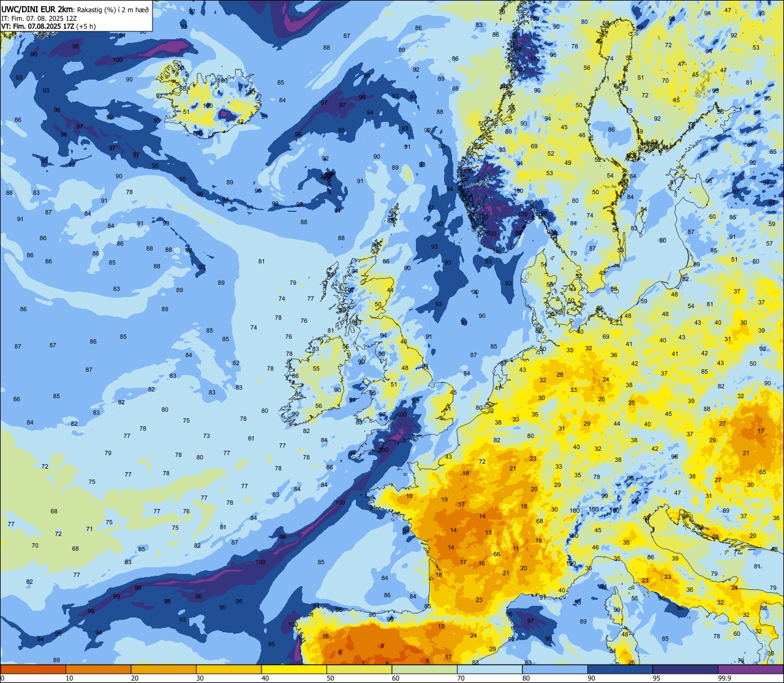
Task: Click the legend scale label "10"
Action: [69, 678]
